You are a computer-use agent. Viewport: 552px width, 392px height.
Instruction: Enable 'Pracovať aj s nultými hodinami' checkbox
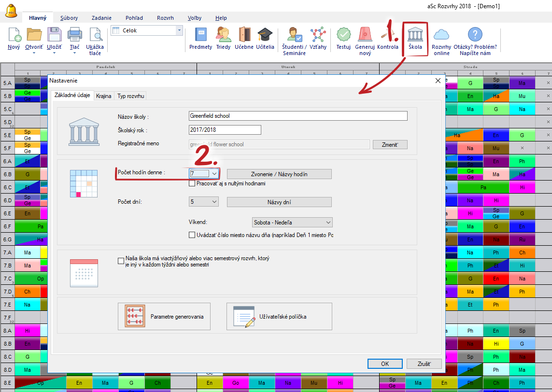point(192,183)
